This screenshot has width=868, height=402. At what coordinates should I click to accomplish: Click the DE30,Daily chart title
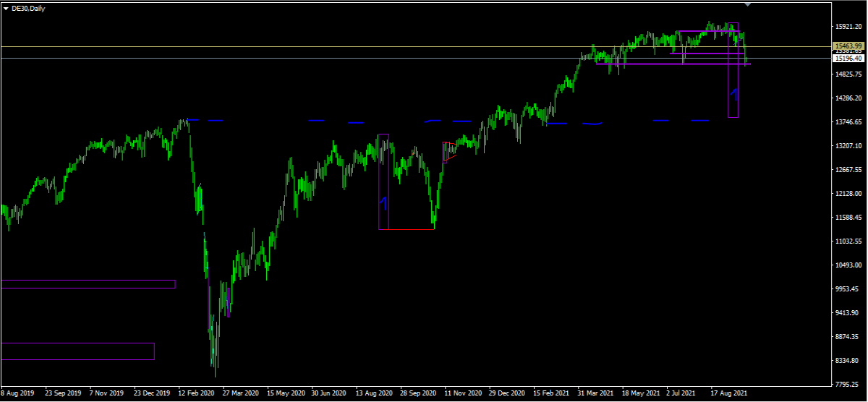click(27, 8)
